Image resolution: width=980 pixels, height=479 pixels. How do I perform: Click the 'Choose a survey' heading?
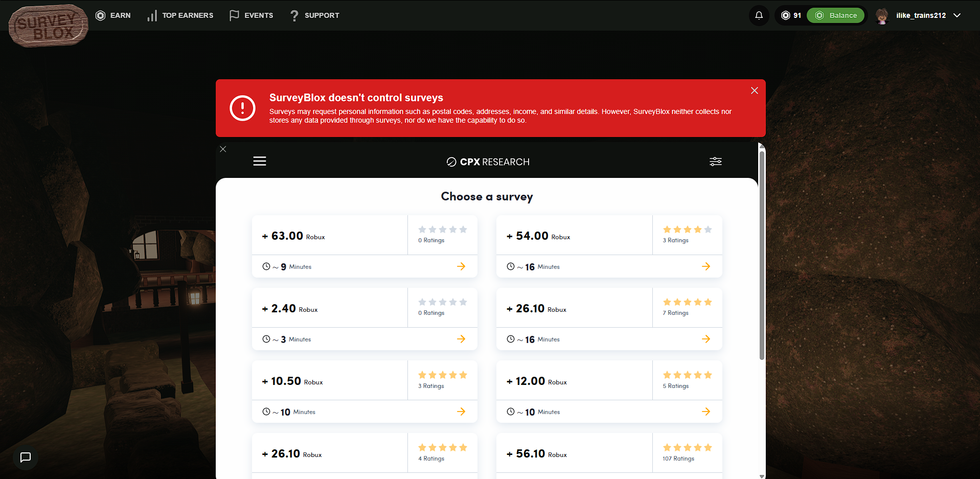[x=487, y=197]
